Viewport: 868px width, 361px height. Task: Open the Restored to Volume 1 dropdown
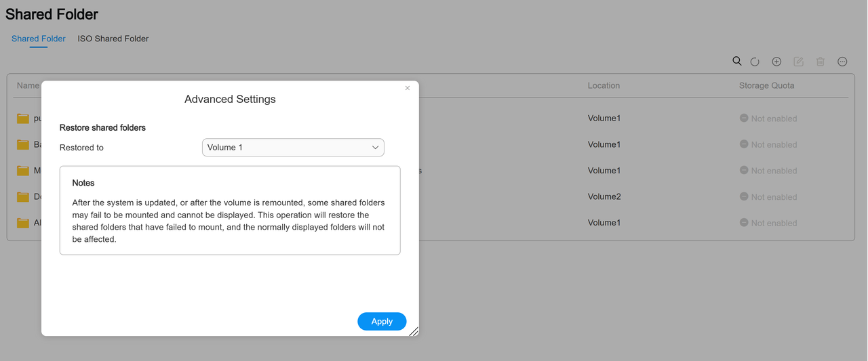pos(293,147)
